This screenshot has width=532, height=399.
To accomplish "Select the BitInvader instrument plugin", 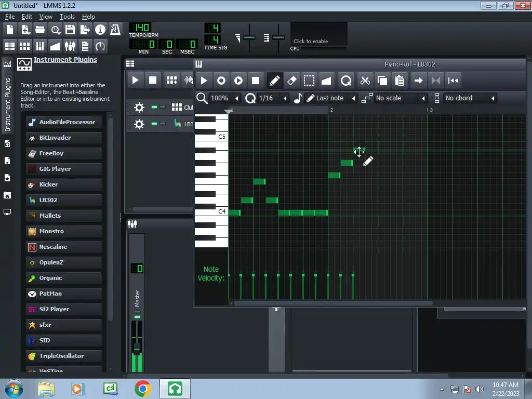I will point(64,138).
